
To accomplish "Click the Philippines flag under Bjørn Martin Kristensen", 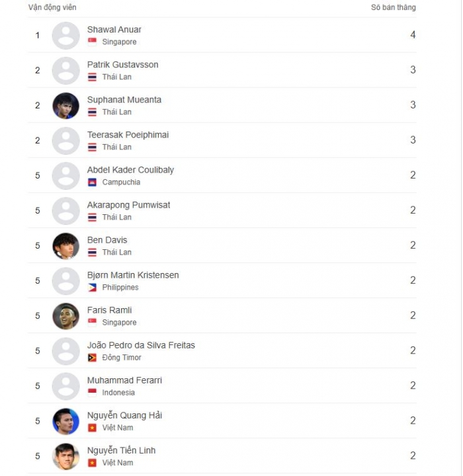I will coord(92,287).
